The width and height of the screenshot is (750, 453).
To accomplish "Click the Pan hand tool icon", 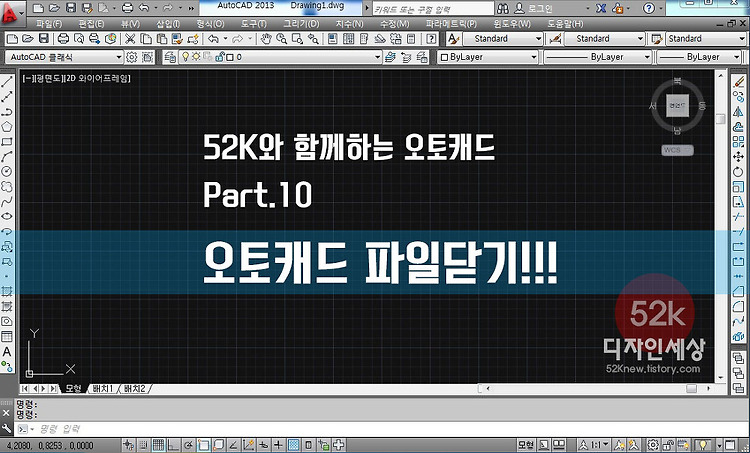I will [267, 39].
